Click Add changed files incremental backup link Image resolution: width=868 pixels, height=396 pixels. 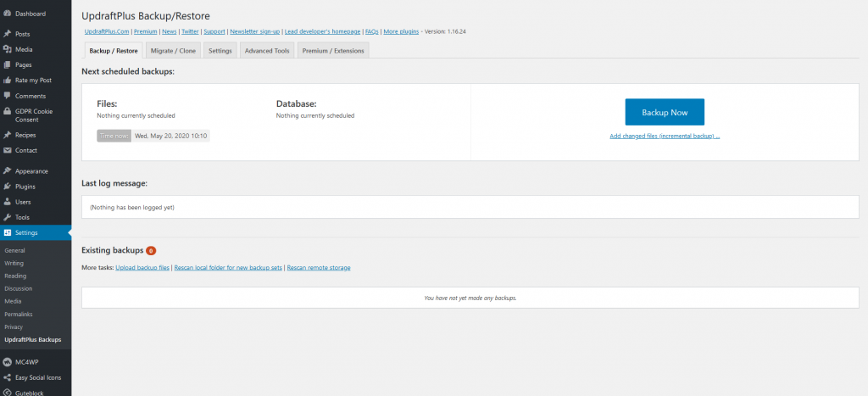click(x=665, y=136)
